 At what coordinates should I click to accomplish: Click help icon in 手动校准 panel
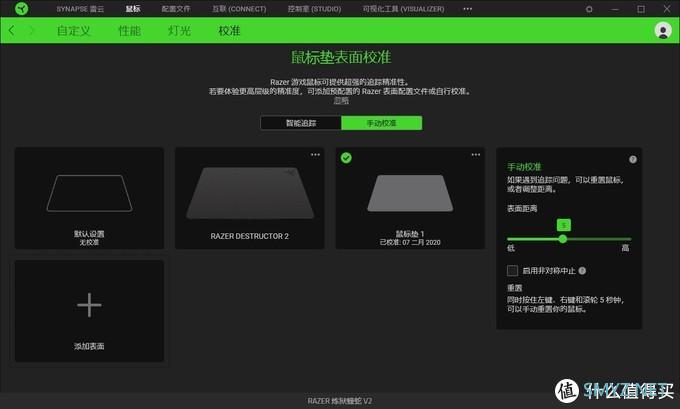[x=633, y=159]
